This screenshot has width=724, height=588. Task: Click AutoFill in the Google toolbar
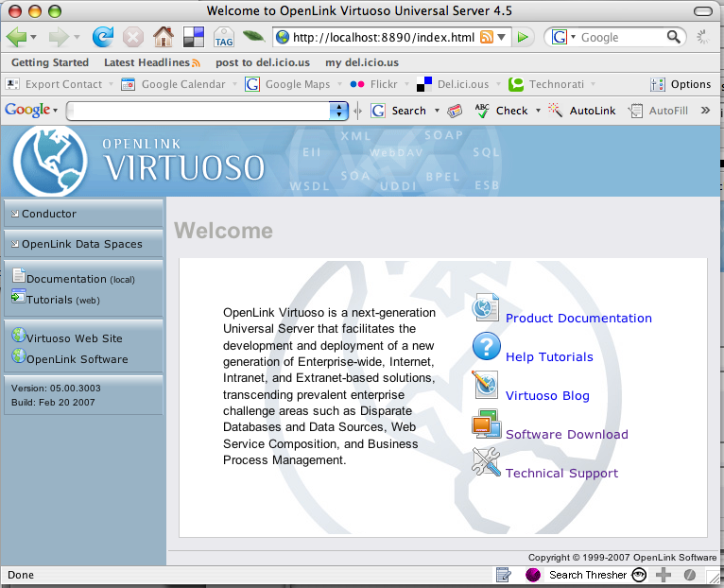(x=659, y=111)
